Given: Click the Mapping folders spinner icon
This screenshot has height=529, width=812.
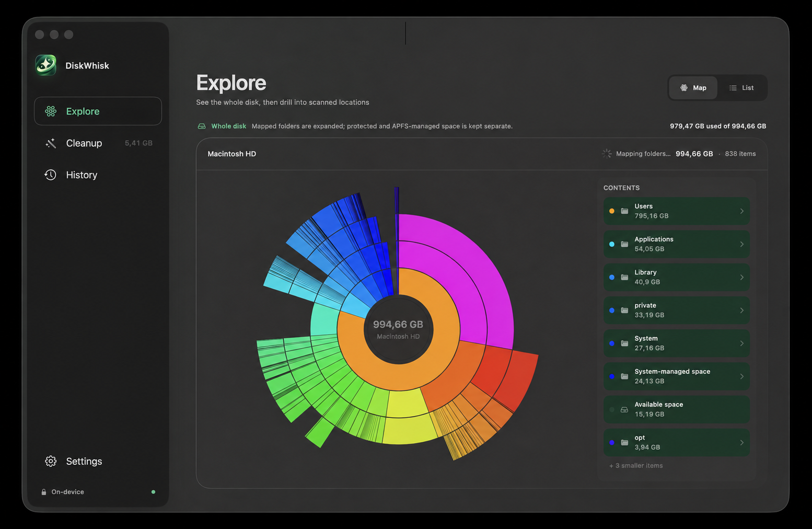Looking at the screenshot, I should pos(607,154).
